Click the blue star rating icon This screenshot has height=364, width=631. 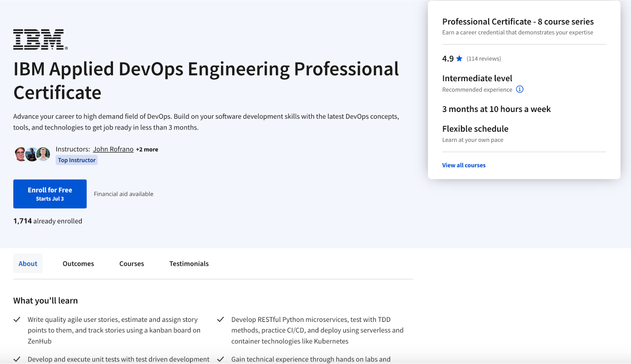(459, 59)
